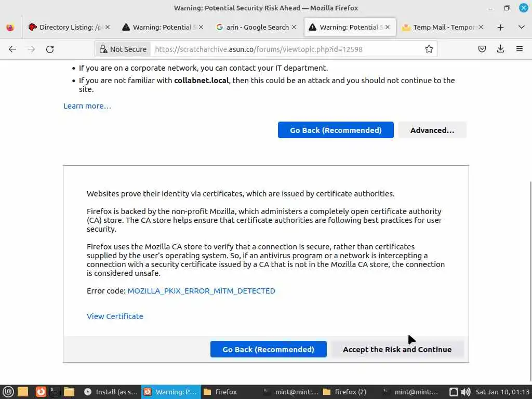Open MOZILLA_PKIX_ERROR_MITM_DETECTED error code link
The image size is (532, 399).
pyautogui.click(x=201, y=291)
